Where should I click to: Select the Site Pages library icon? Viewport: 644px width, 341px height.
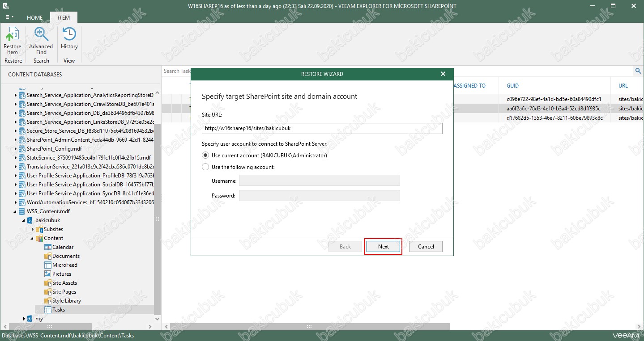[48, 292]
